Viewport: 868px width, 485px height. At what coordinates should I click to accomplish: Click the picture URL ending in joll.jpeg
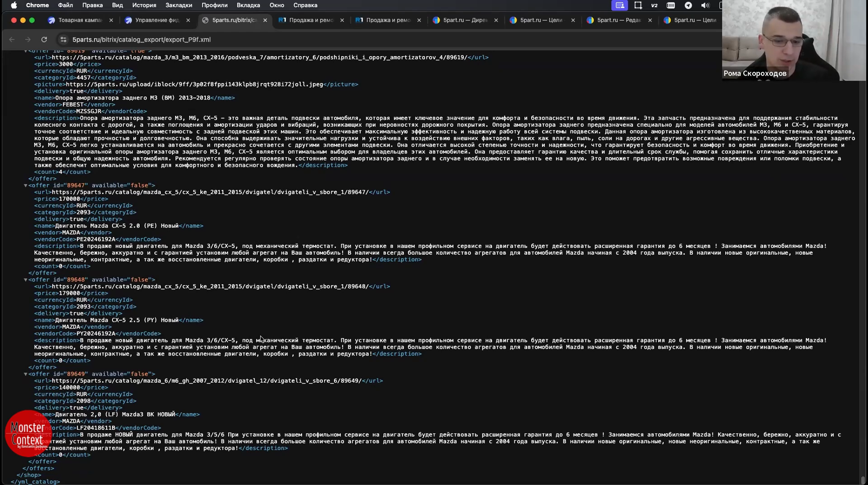click(x=194, y=85)
